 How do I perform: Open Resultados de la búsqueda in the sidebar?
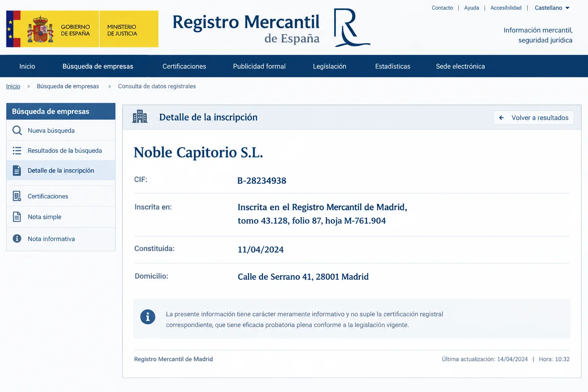[61, 151]
